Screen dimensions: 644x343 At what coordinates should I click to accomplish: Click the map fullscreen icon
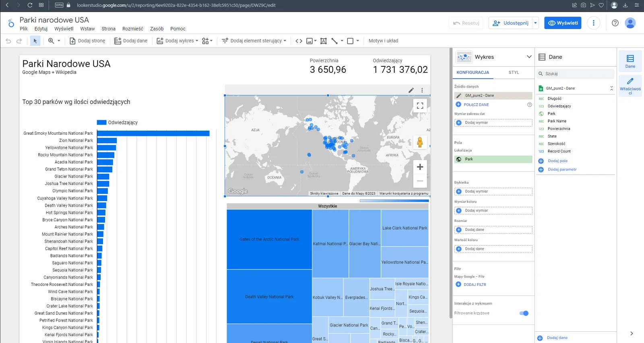420,105
